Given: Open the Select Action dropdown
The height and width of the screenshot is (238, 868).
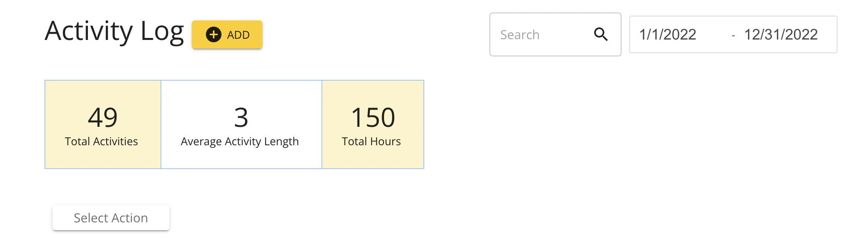Looking at the screenshot, I should [x=111, y=218].
